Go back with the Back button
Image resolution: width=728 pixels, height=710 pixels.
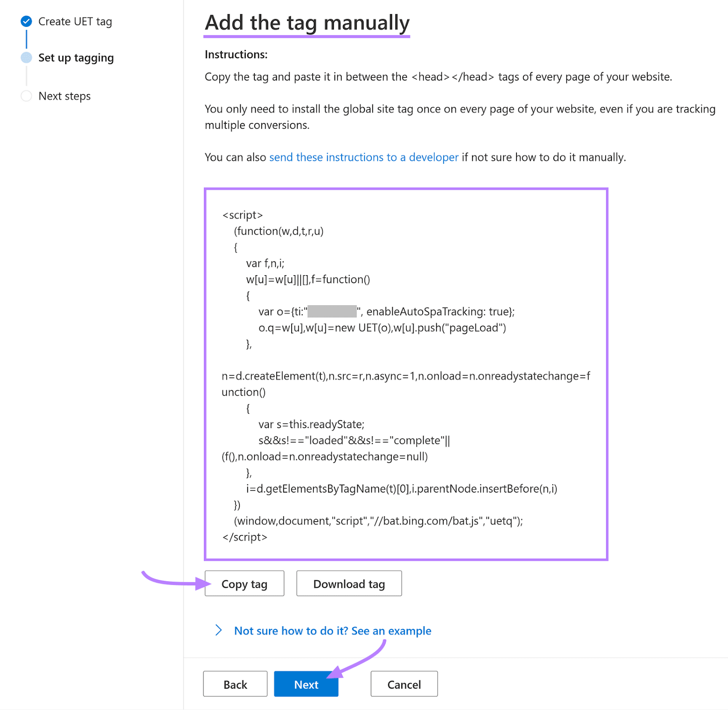[x=235, y=684]
